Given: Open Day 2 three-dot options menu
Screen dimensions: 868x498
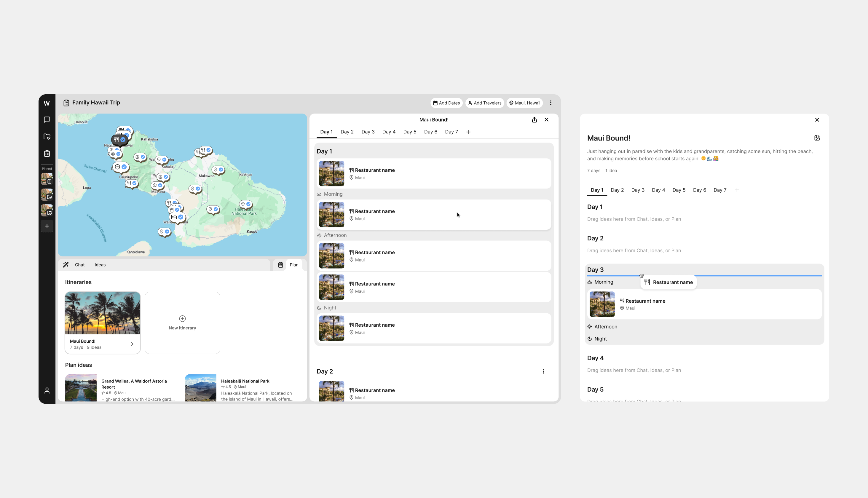Looking at the screenshot, I should coord(543,371).
